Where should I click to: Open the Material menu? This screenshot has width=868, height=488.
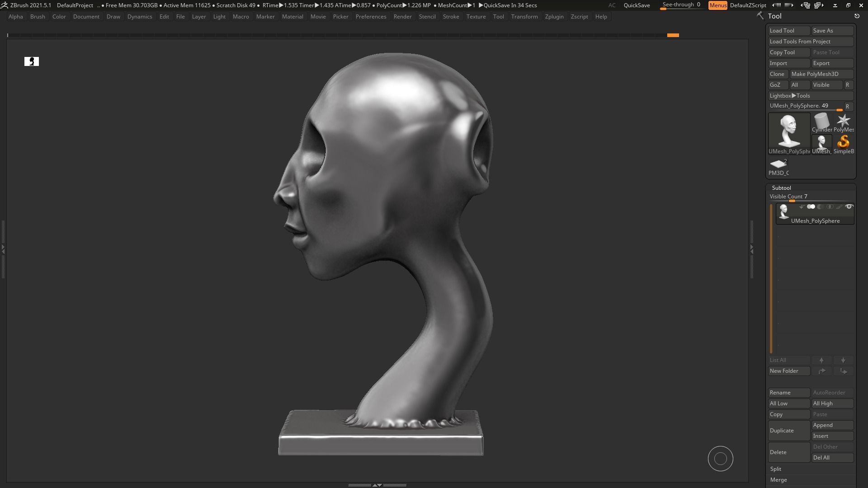point(292,17)
